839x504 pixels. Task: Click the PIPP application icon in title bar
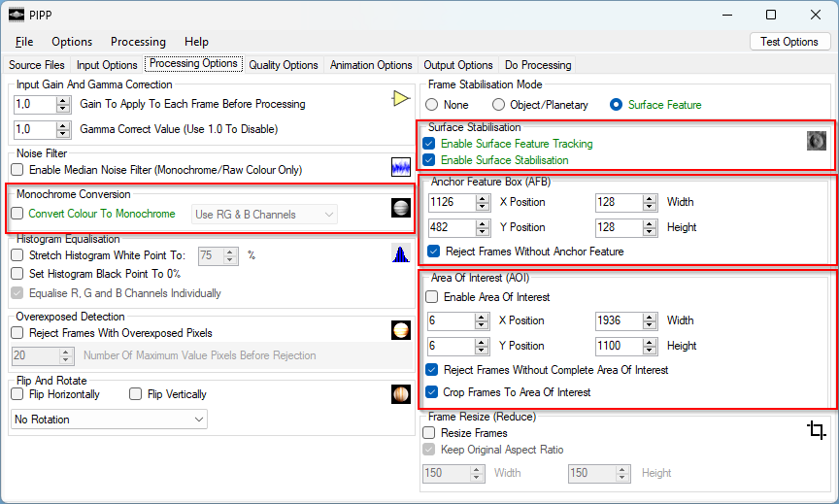point(17,15)
